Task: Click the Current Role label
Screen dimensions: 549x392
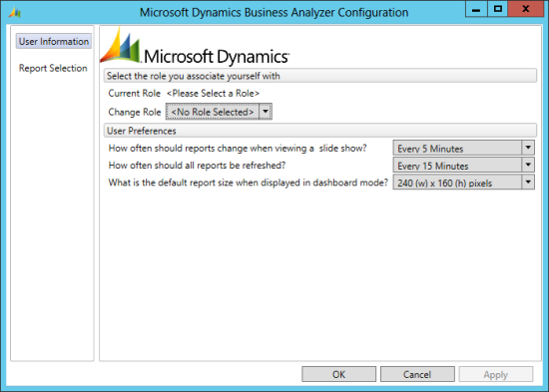Action: click(134, 94)
